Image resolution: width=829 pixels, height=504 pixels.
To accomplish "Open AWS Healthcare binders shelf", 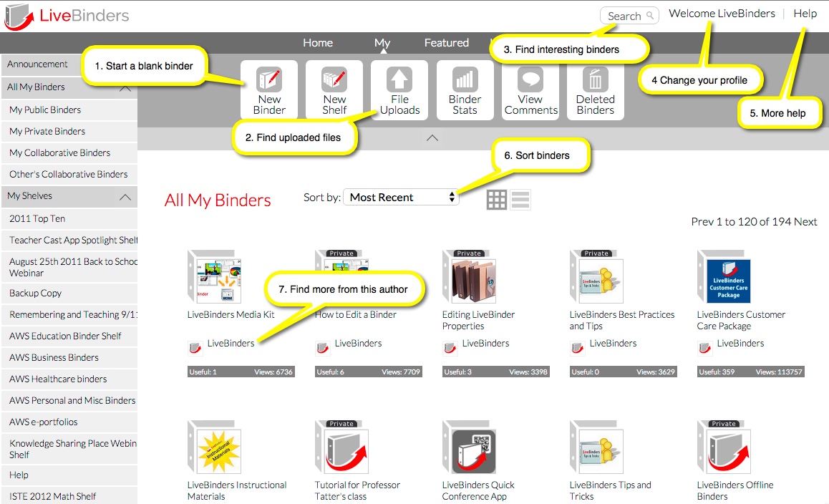I will click(69, 379).
